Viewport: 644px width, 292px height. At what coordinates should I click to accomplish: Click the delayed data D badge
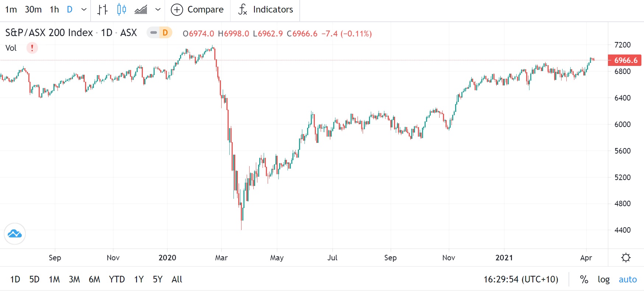click(x=165, y=33)
